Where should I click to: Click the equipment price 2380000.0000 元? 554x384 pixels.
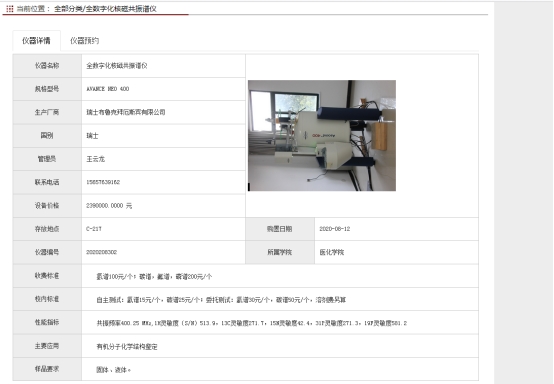click(x=109, y=206)
